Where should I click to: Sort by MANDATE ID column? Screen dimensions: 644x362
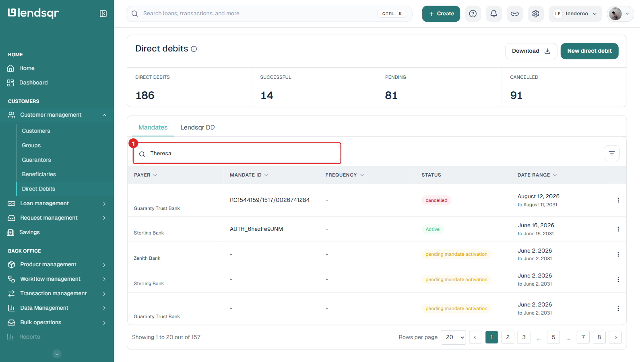249,175
